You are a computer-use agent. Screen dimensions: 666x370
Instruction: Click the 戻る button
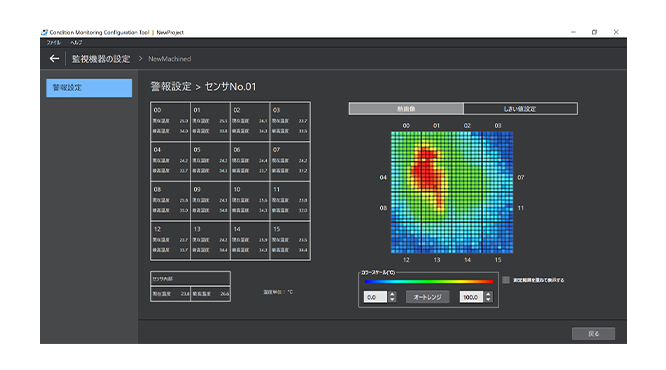pos(593,333)
